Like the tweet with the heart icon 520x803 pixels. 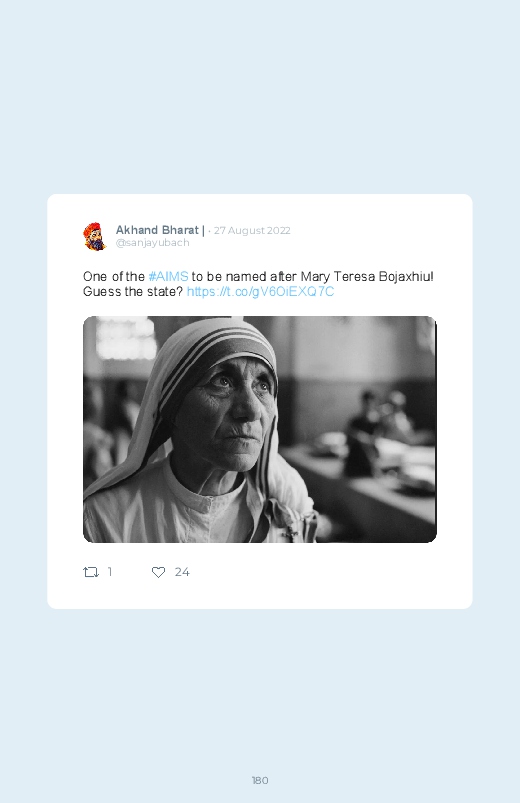158,572
